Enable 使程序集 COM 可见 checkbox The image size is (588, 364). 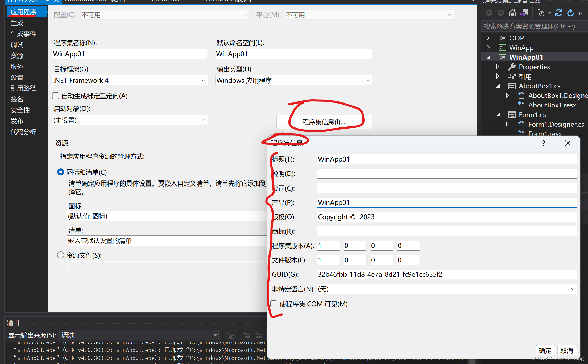[x=274, y=304]
